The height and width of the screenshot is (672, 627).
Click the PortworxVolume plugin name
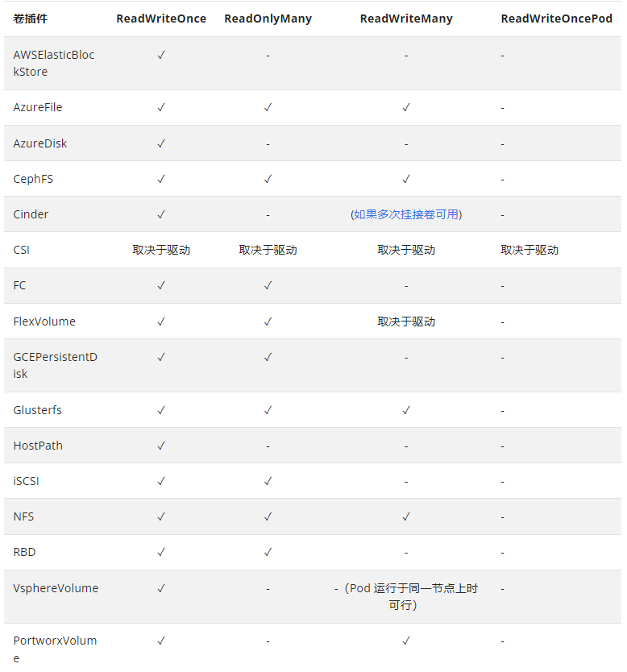point(55,649)
